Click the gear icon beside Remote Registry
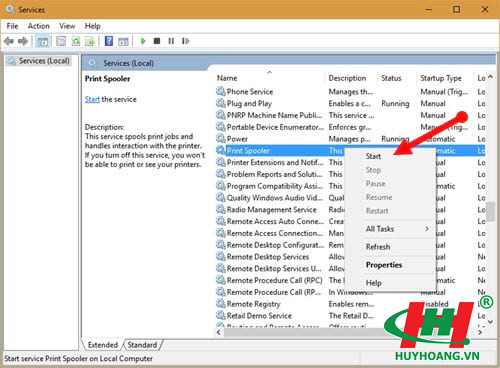 221,304
